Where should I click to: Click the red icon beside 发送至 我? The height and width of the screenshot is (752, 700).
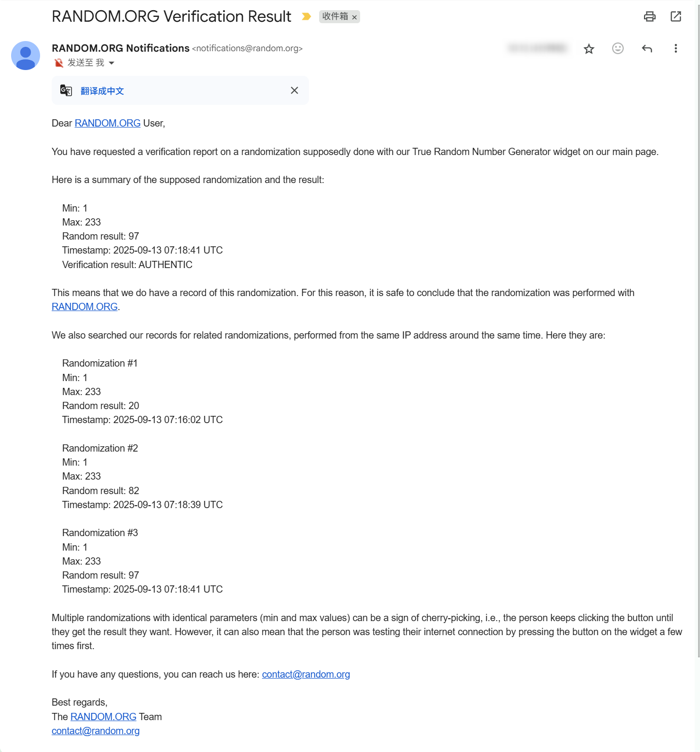59,63
